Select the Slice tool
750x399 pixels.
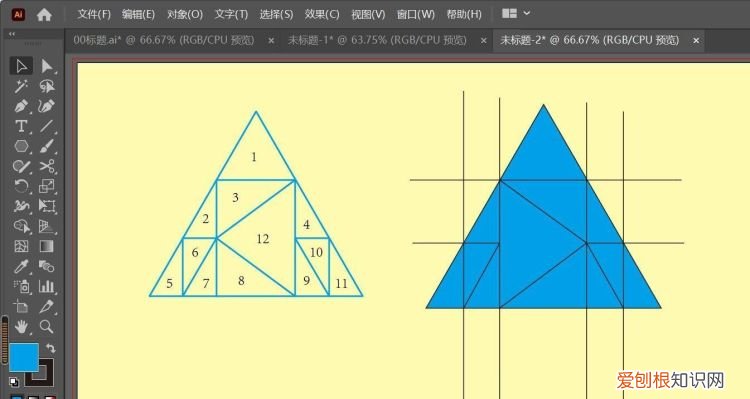(x=47, y=306)
